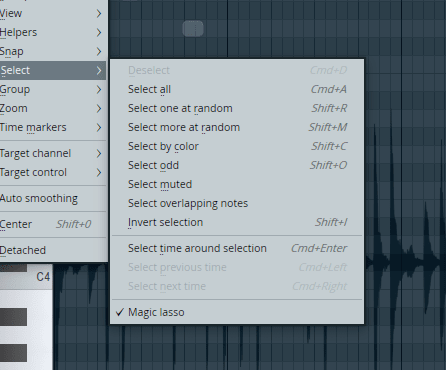Open the Target control submenu

(53, 173)
